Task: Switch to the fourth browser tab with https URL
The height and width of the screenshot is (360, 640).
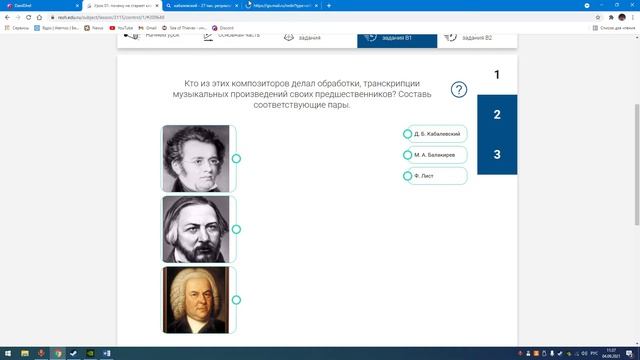Action: click(x=282, y=6)
